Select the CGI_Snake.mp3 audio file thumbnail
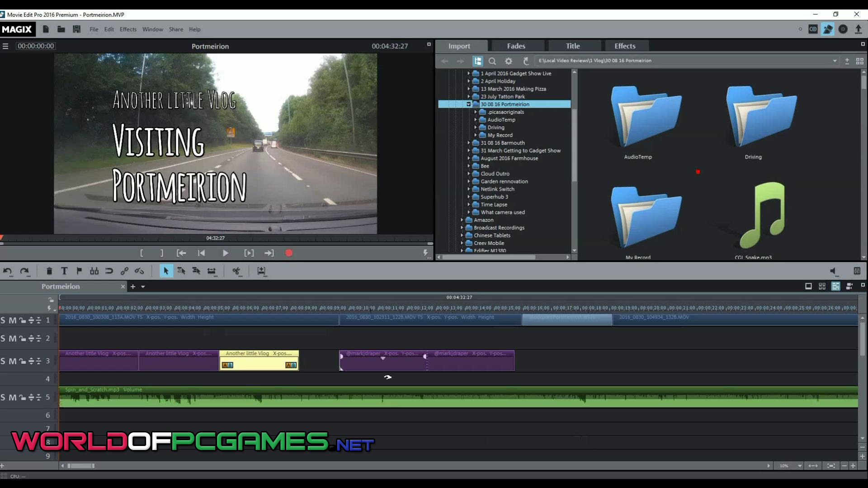Image resolution: width=868 pixels, height=488 pixels. pyautogui.click(x=762, y=221)
